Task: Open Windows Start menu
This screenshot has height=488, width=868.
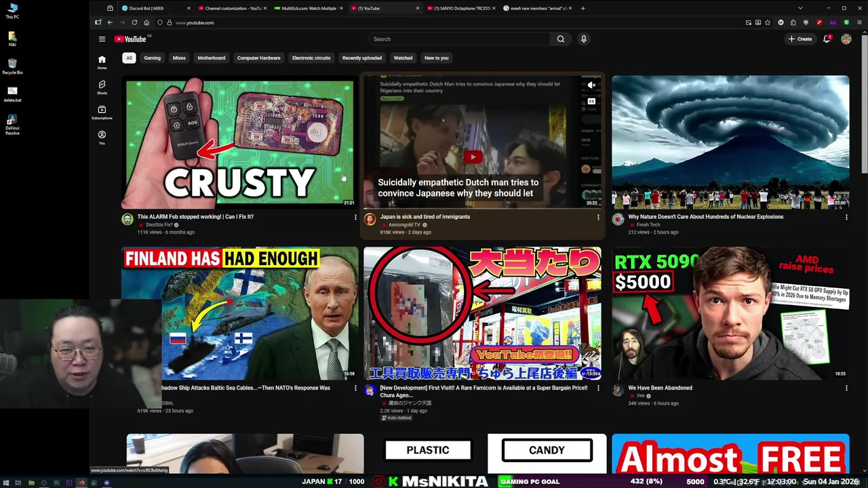Action: (6, 483)
